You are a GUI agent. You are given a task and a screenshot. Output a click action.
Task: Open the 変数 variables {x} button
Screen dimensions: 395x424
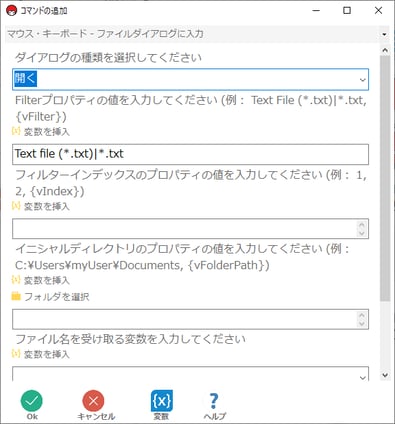162,405
